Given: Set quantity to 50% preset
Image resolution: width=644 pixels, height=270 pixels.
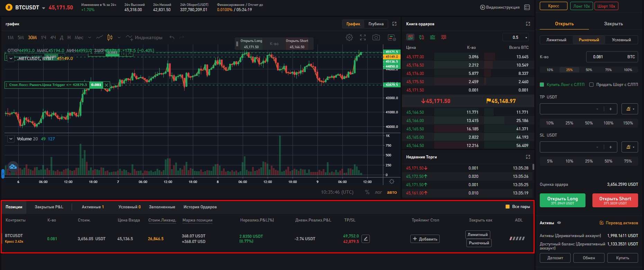Looking at the screenshot, I should point(589,70).
